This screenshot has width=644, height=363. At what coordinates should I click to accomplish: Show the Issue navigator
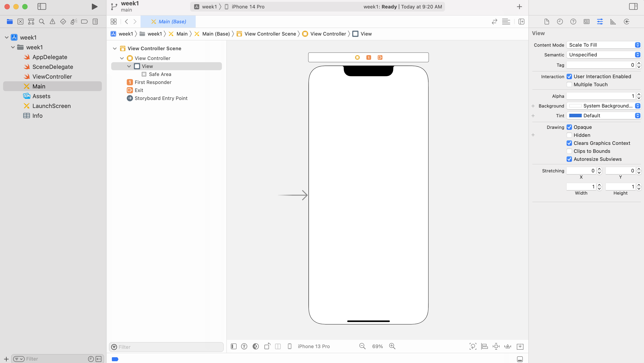click(52, 22)
